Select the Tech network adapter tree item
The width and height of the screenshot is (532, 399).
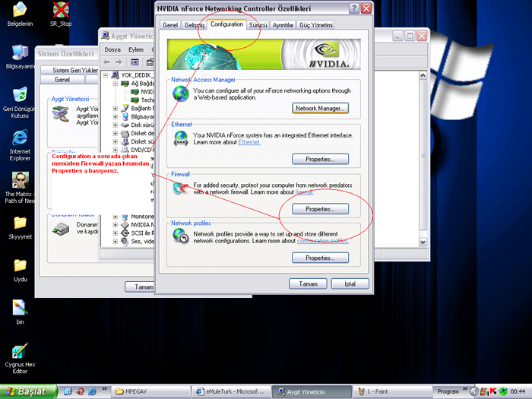(143, 100)
